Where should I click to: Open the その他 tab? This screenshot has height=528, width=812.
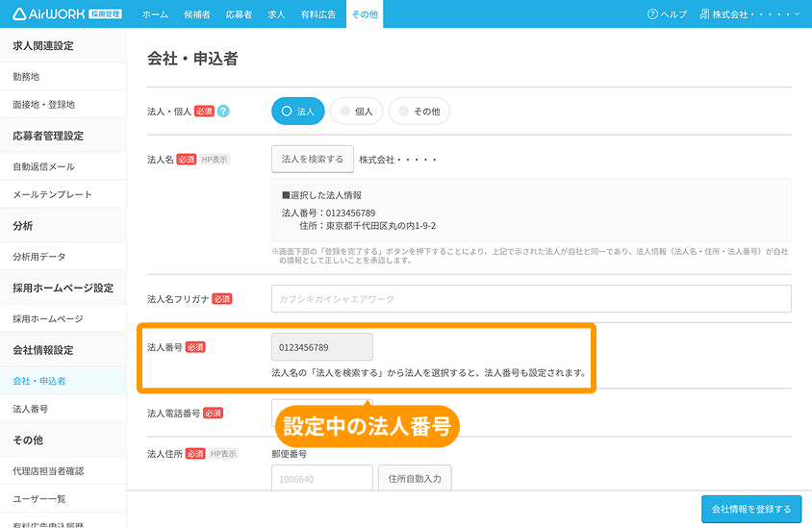pos(365,14)
